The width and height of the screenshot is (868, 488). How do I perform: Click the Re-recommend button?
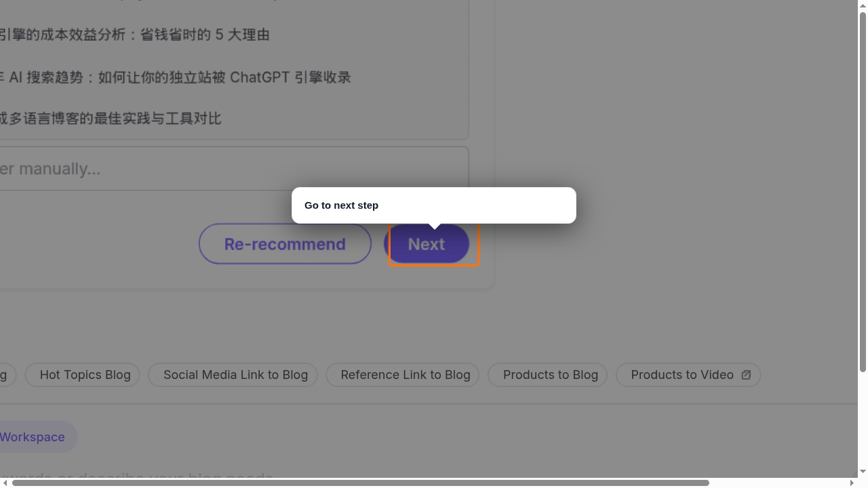click(x=285, y=244)
